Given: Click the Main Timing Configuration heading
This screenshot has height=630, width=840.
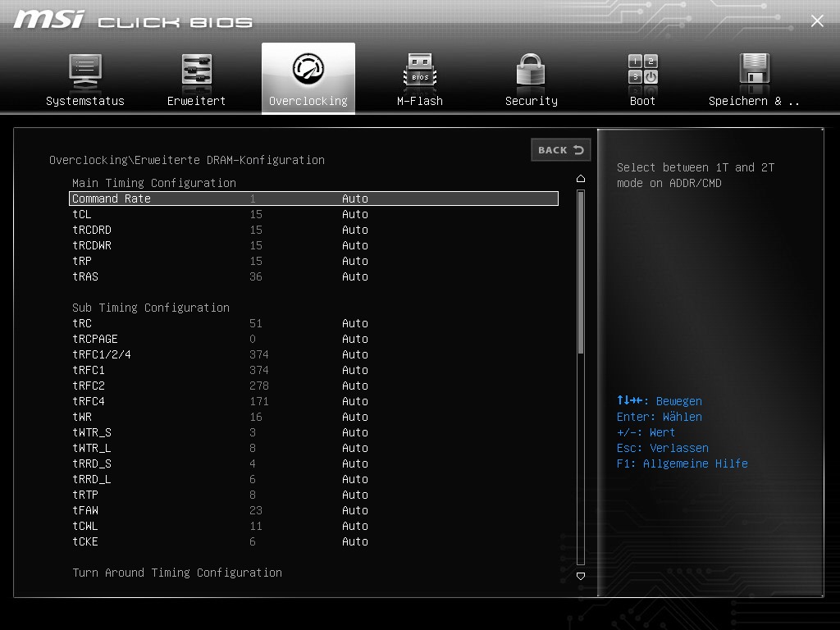Looking at the screenshot, I should [153, 183].
